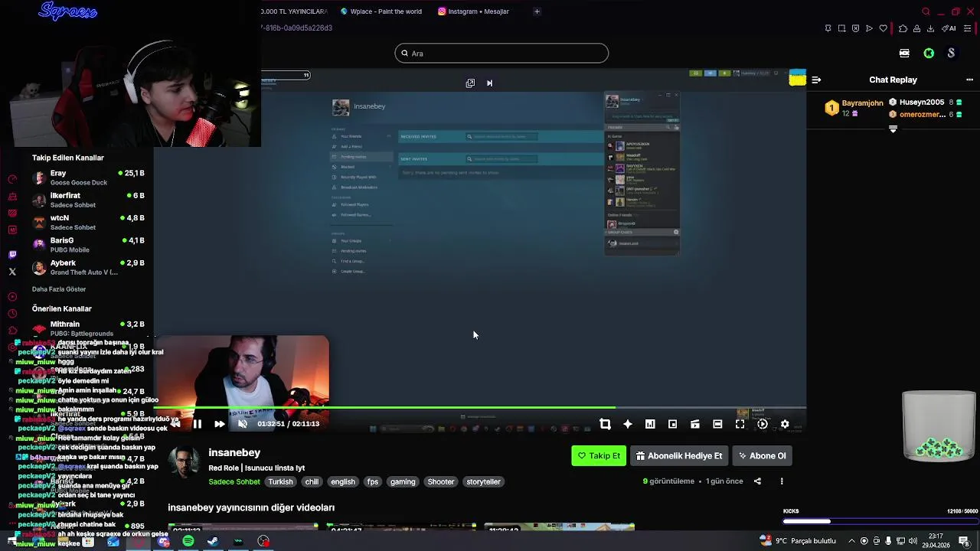Select the chill tag

coord(312,482)
